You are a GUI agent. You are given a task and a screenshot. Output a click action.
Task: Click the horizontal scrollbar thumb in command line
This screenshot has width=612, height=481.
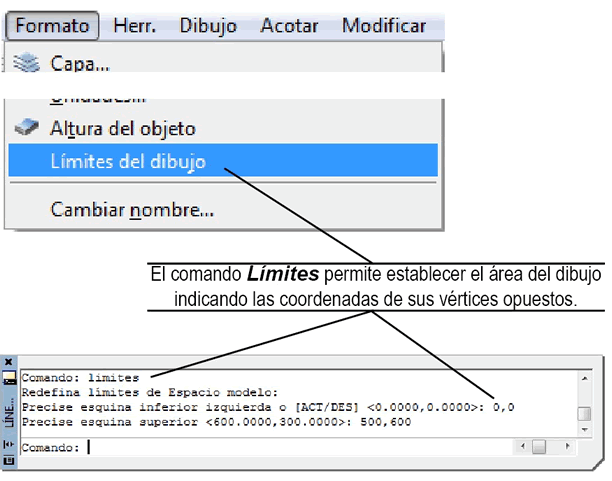pos(538,447)
